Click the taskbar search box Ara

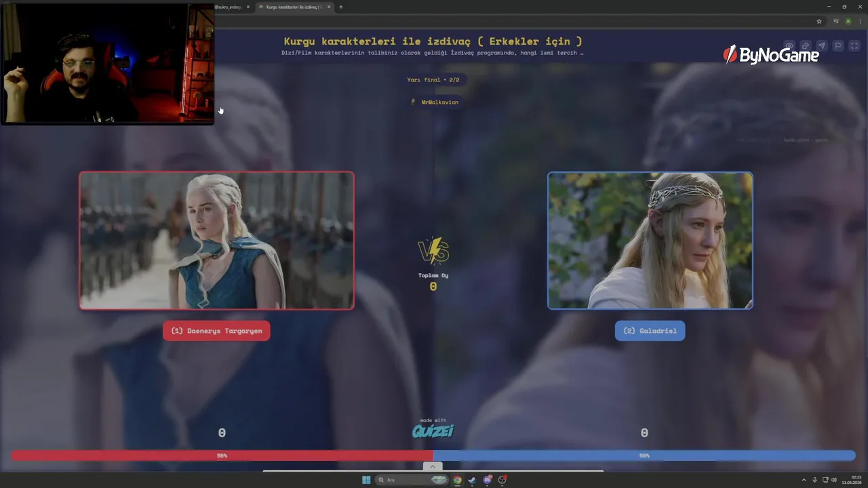tap(412, 480)
